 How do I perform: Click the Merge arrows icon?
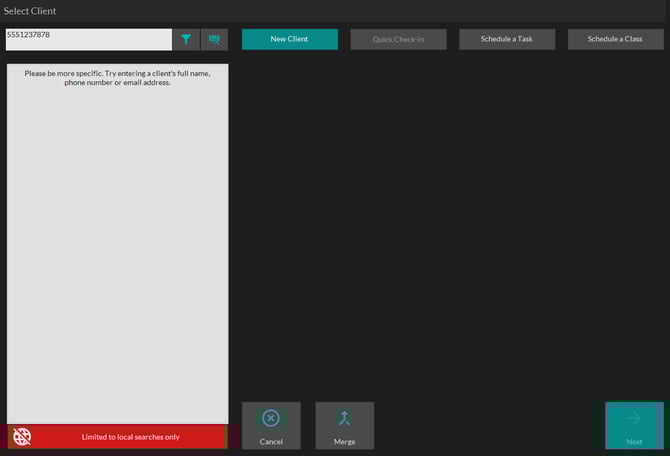click(x=344, y=418)
